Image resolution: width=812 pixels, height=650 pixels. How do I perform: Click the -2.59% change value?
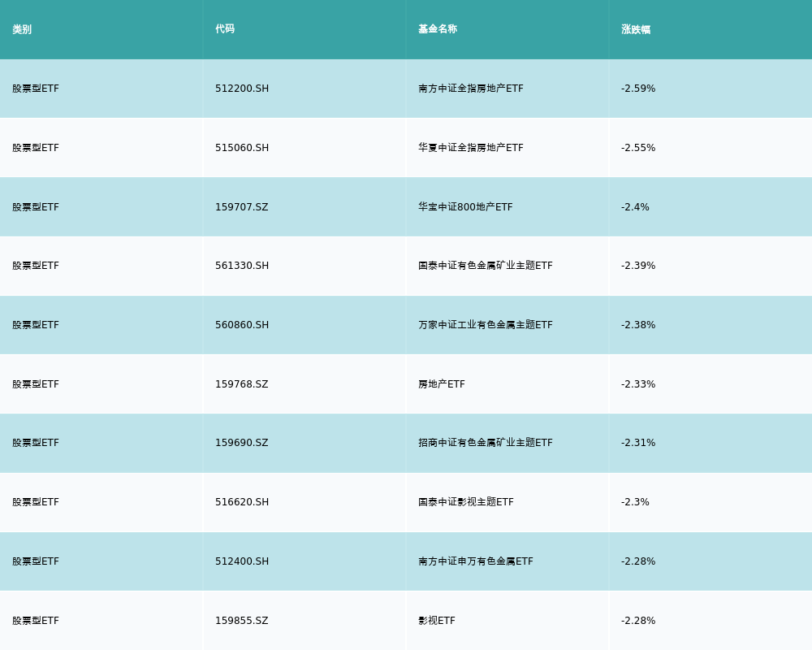click(x=638, y=89)
